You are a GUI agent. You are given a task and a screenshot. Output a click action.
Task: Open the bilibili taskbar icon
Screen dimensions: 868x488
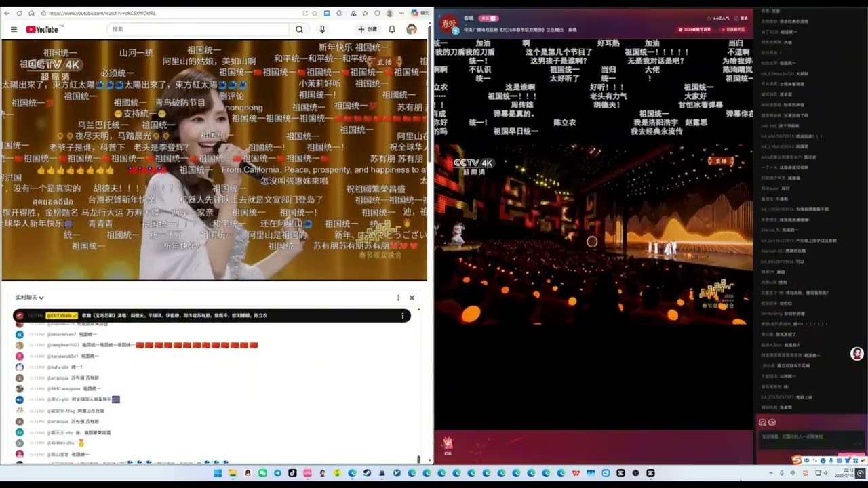pyautogui.click(x=307, y=473)
